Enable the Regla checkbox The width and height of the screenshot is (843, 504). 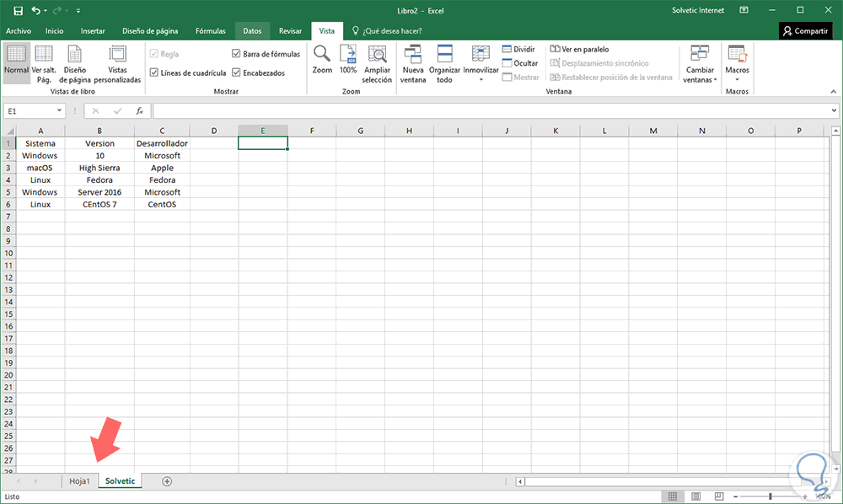[155, 53]
